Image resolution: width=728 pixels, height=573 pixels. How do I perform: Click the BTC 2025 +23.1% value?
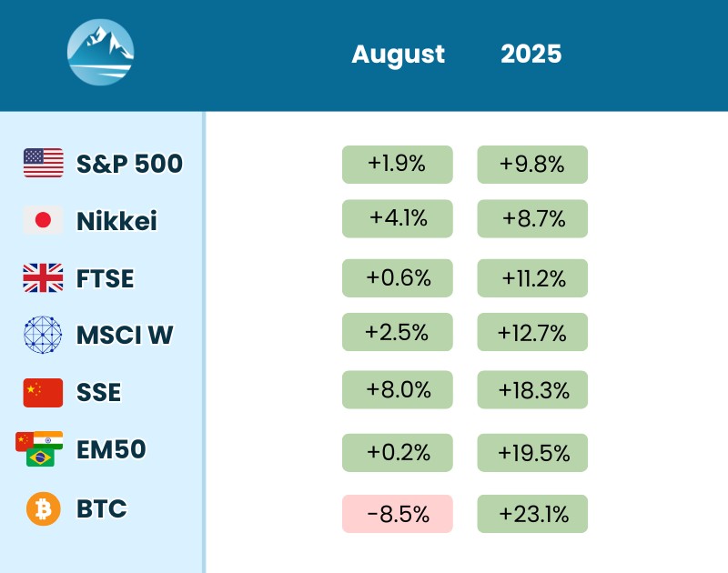532,514
